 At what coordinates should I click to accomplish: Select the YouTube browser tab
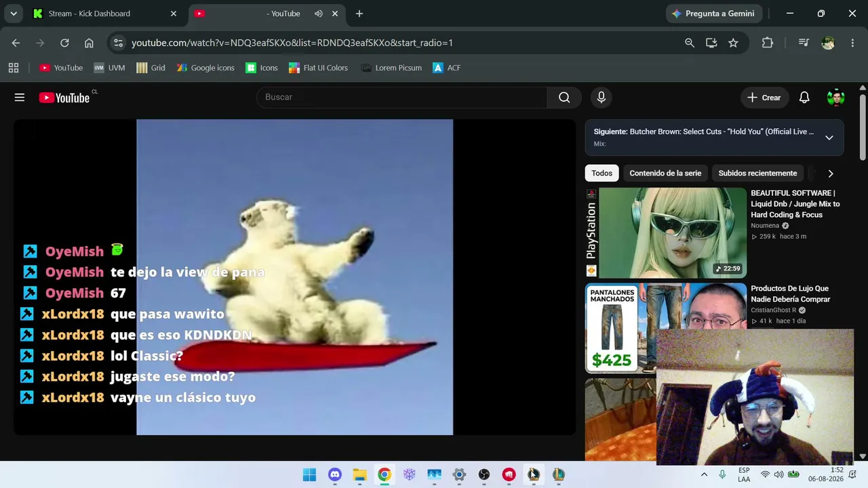click(x=265, y=14)
